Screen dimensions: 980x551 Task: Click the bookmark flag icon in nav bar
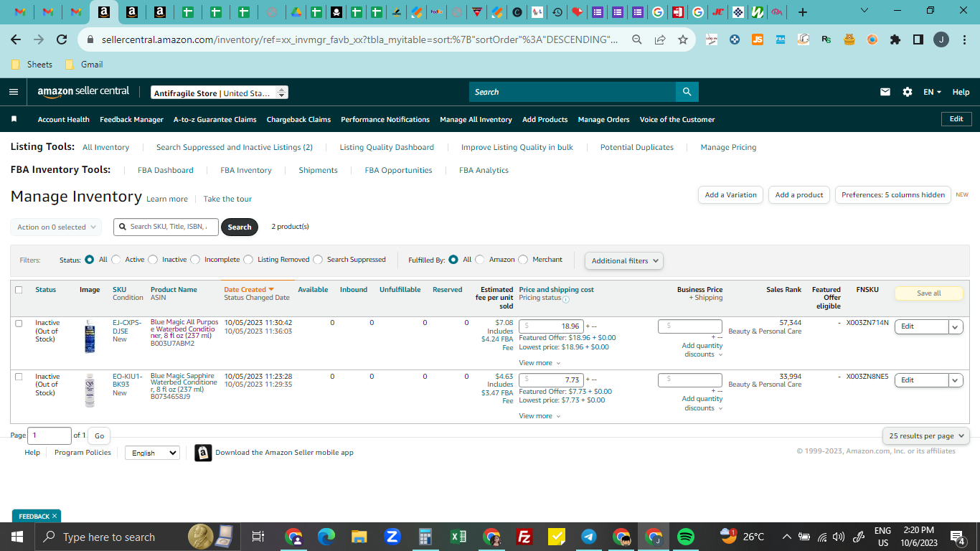pos(14,119)
